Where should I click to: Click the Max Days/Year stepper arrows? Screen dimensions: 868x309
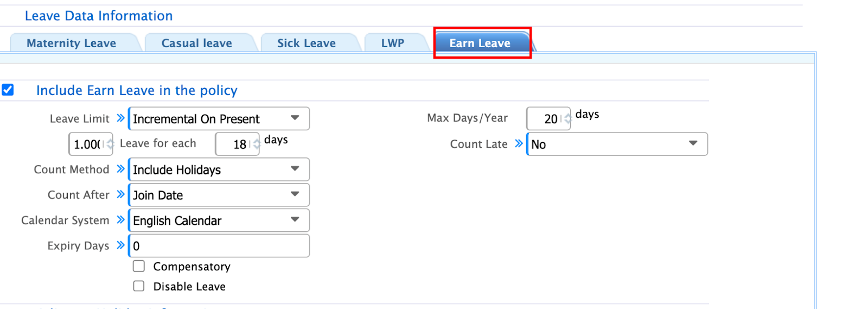tap(567, 118)
